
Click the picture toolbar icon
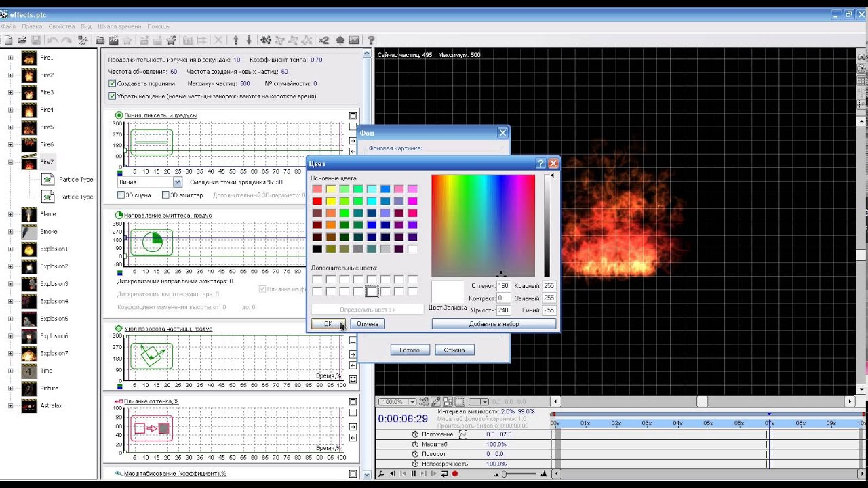click(x=354, y=41)
